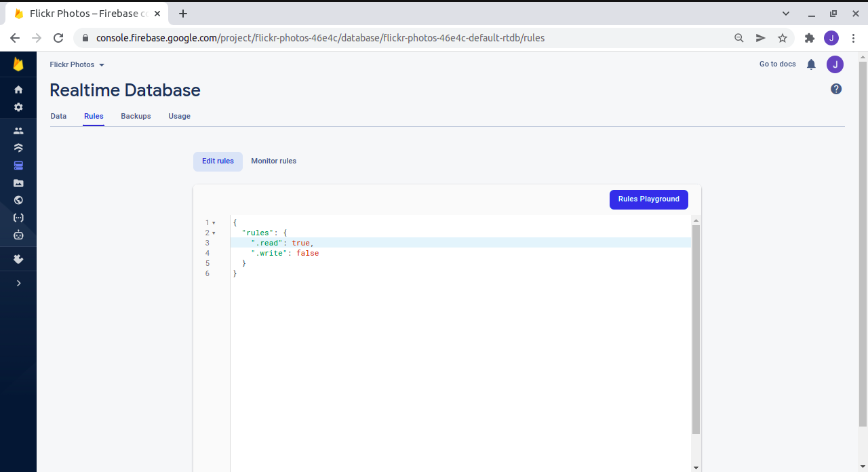Click the rules editor vertical scrollbar thumb
This screenshot has height=472, width=868.
pos(696,330)
